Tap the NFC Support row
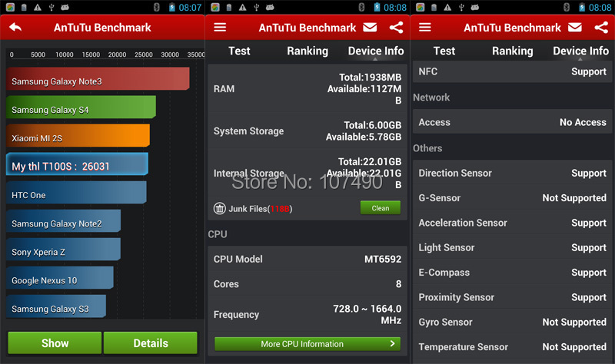Image resolution: width=615 pixels, height=364 pixels. coord(512,71)
